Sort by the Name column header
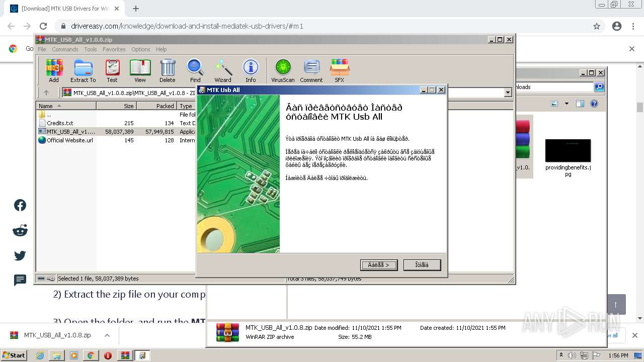Image resolution: width=644 pixels, height=362 pixels. tap(66, 106)
